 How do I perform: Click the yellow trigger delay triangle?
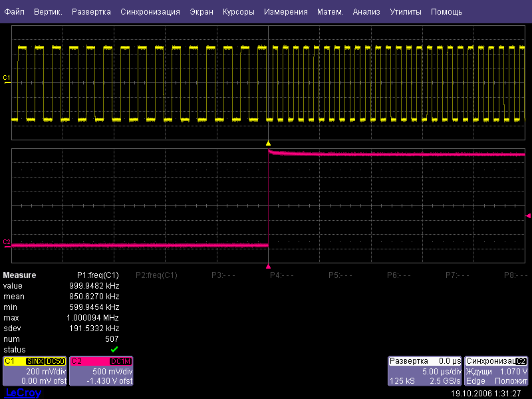(268, 143)
